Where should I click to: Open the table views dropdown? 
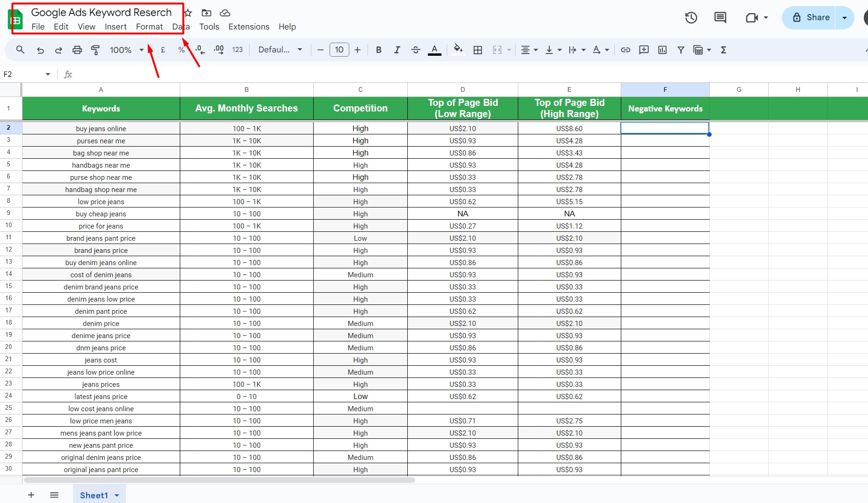(x=702, y=50)
